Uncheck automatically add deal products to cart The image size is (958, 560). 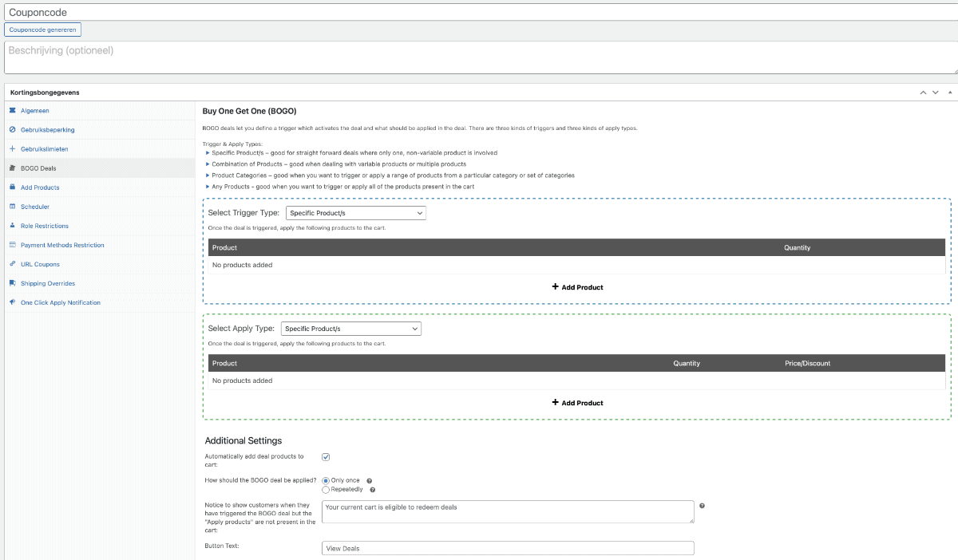tap(326, 457)
